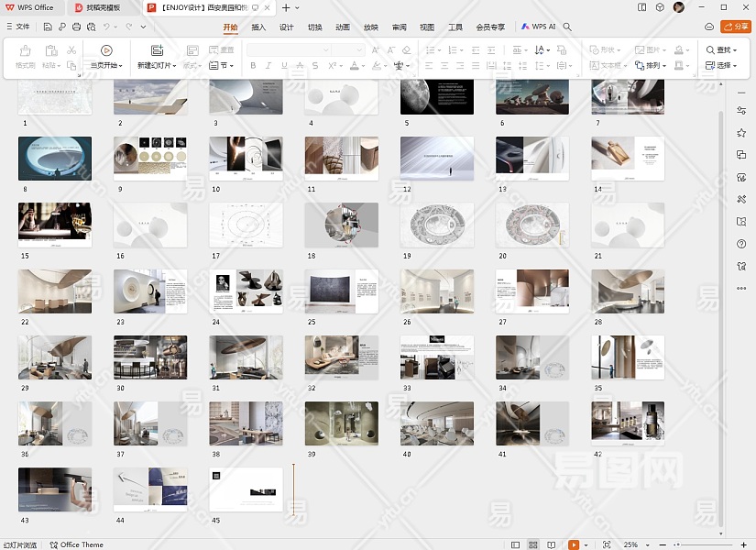Open the 插入 (Insert) ribbon tab
The width and height of the screenshot is (756, 550).
click(258, 27)
